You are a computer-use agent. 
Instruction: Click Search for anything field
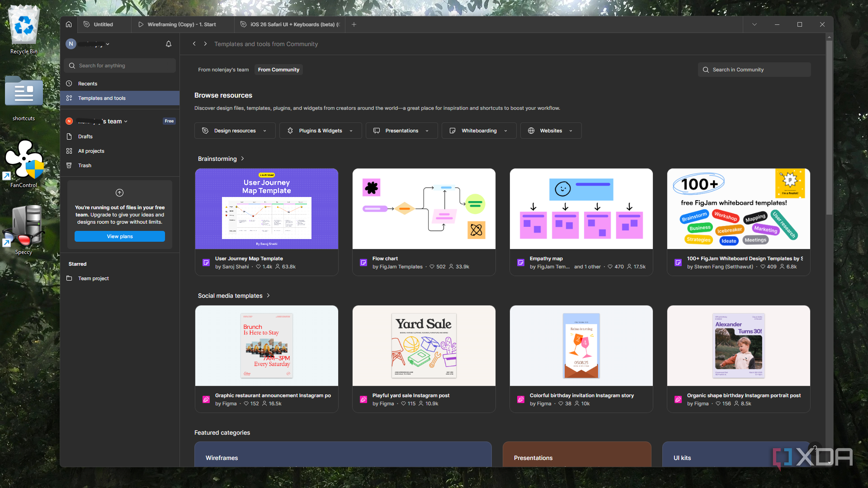point(120,66)
